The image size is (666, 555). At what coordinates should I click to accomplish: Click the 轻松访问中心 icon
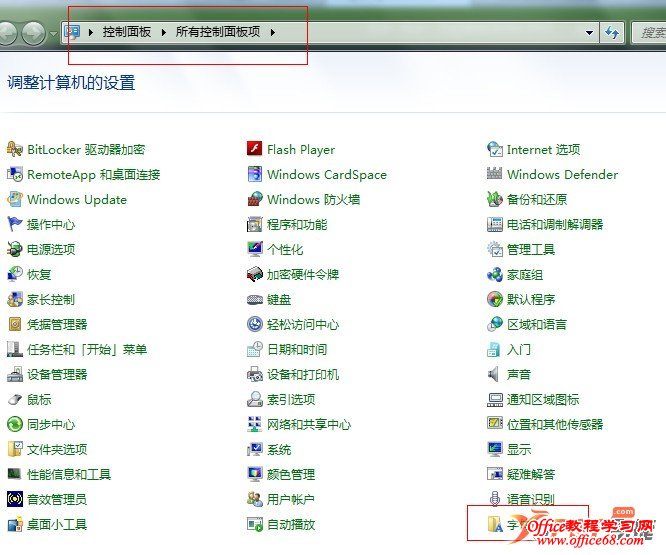(255, 324)
